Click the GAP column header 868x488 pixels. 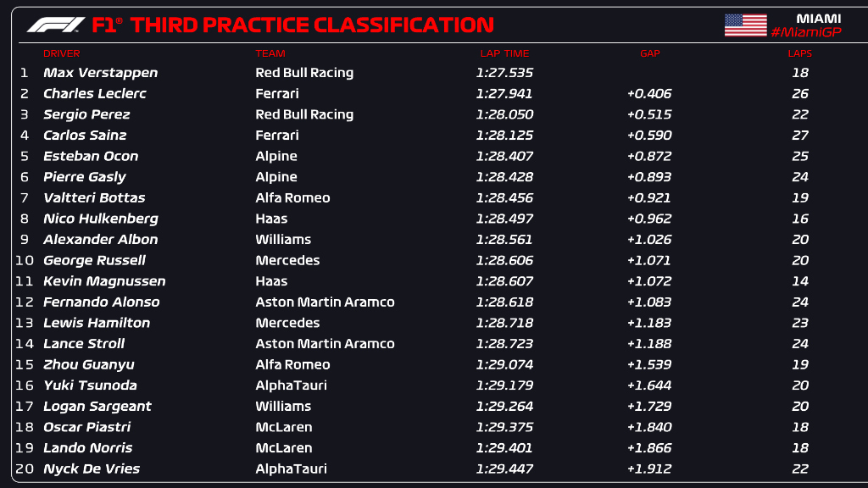pyautogui.click(x=649, y=53)
